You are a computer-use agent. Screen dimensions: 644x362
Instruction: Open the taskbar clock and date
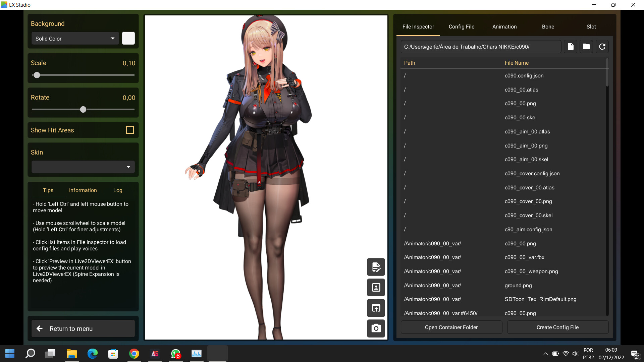pos(611,354)
